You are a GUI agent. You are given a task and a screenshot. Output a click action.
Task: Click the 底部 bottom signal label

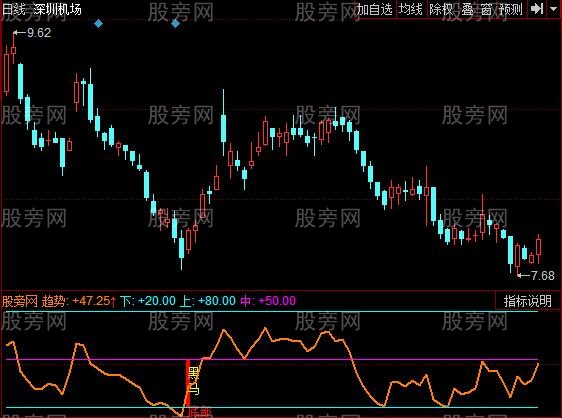(200, 412)
